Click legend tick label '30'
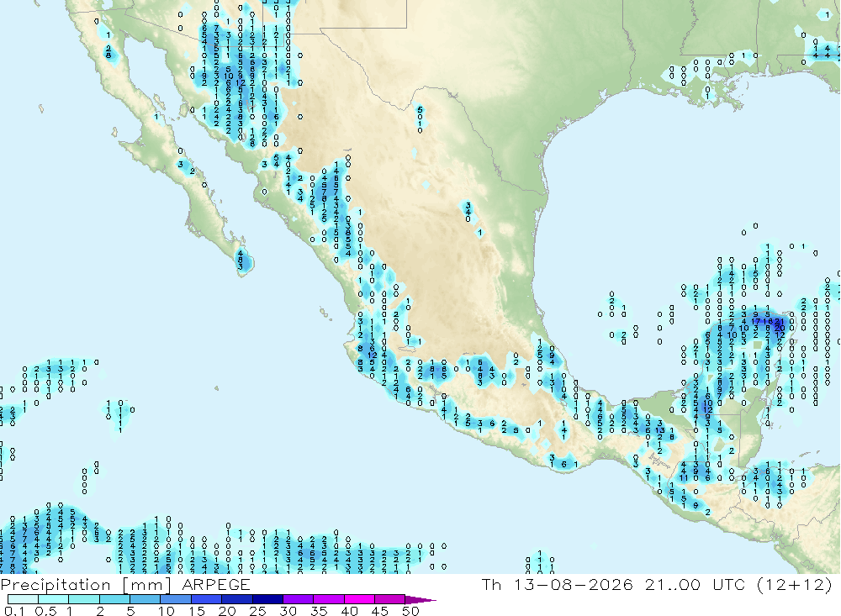The height and width of the screenshot is (616, 841). coord(288,611)
